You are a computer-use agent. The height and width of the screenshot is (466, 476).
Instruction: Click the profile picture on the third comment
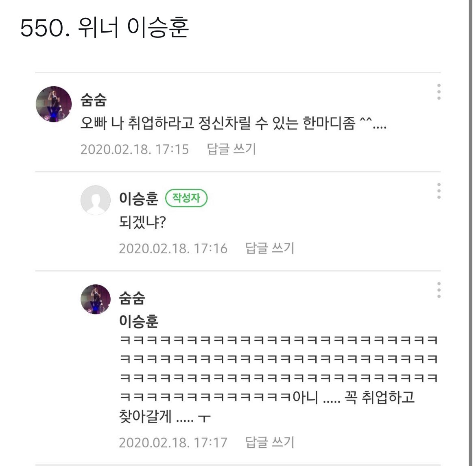[x=95, y=300]
